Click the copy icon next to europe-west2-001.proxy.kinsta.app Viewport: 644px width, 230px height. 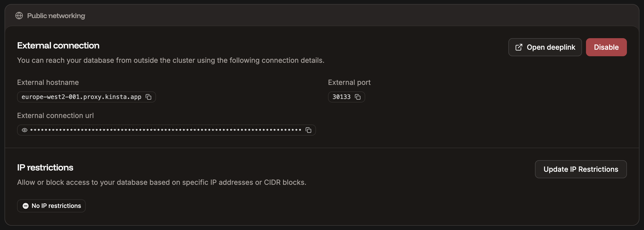point(148,97)
